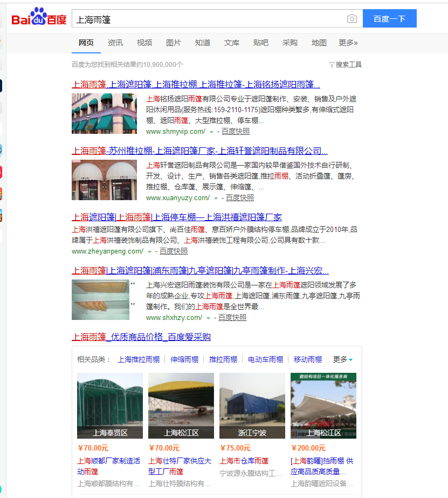Go to the 文库 tab
The height and width of the screenshot is (498, 448).
pyautogui.click(x=232, y=43)
